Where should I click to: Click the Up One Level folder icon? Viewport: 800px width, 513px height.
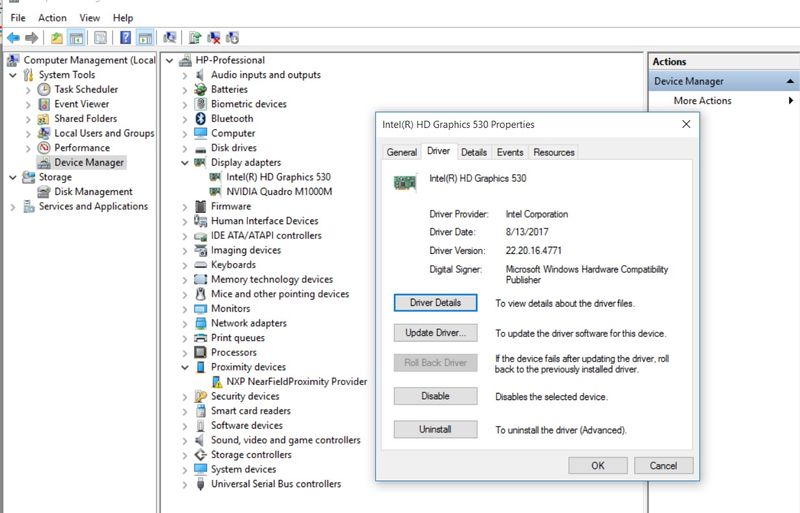pos(57,38)
